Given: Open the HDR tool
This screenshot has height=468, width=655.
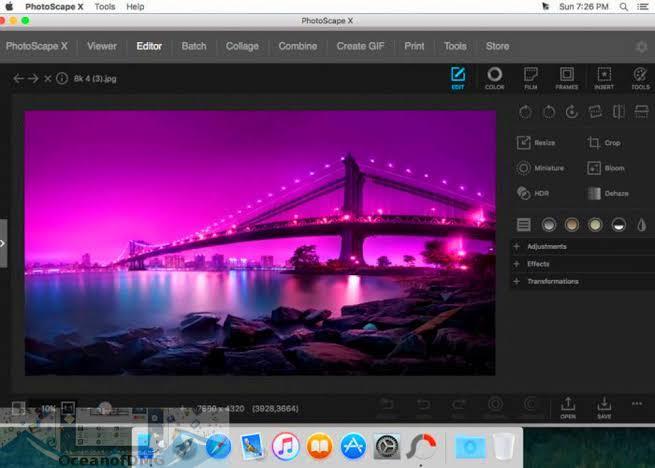Looking at the screenshot, I should (x=533, y=193).
